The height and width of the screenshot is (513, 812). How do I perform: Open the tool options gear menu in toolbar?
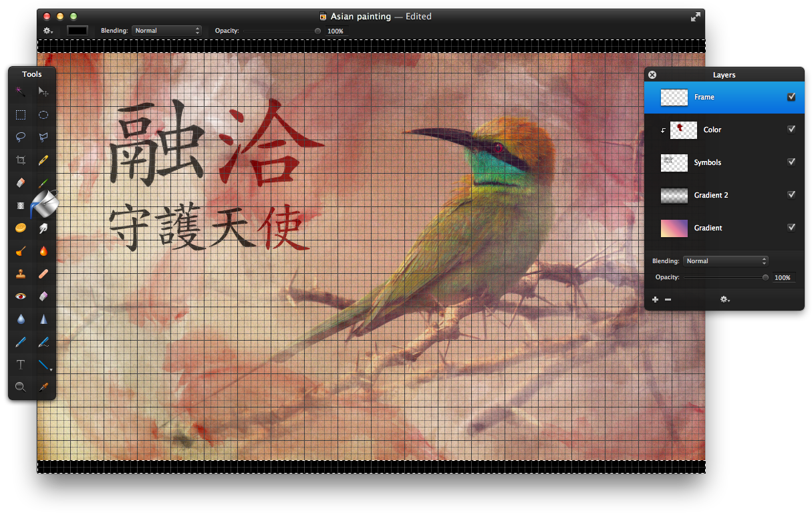pyautogui.click(x=48, y=31)
